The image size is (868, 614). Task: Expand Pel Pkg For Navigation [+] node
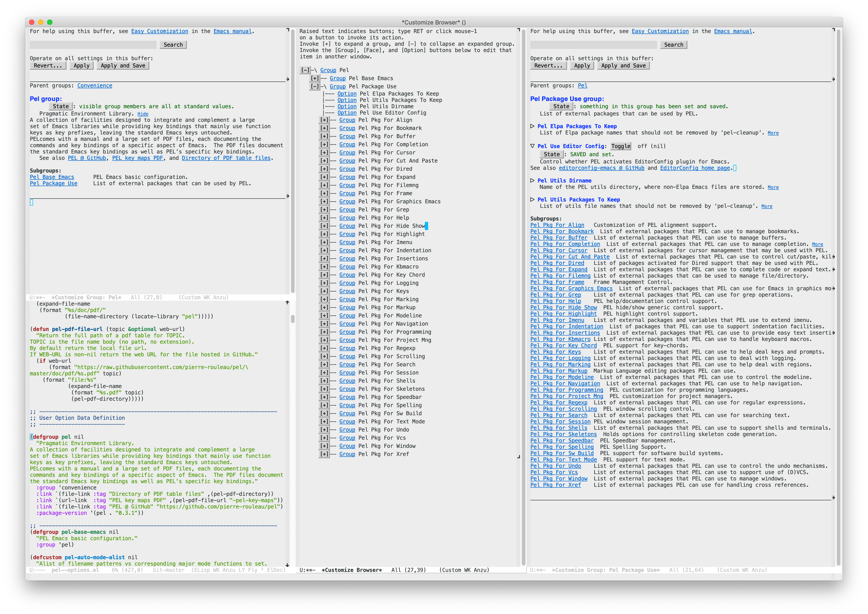point(324,324)
